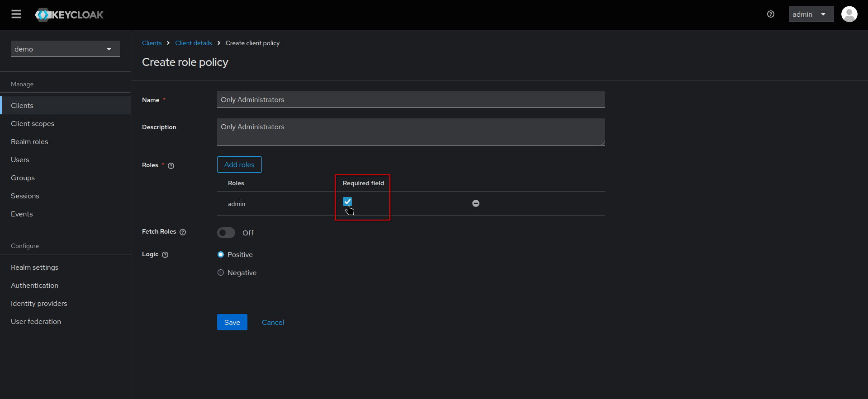
Task: Click the admin role name cell
Action: coord(237,204)
